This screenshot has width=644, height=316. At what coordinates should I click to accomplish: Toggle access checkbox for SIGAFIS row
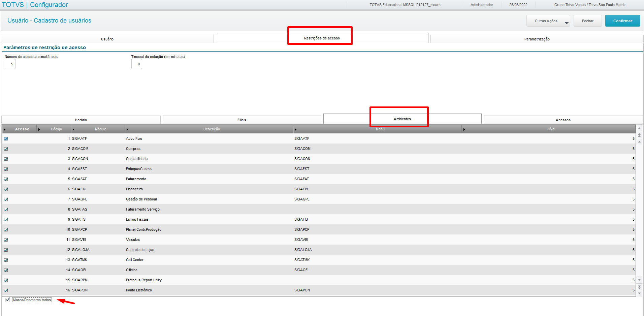tap(6, 220)
